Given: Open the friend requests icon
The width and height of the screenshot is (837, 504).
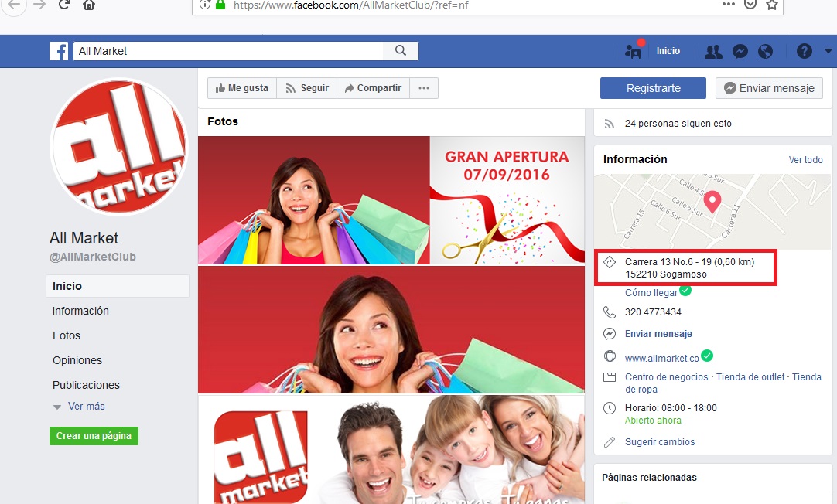Looking at the screenshot, I should [x=713, y=51].
